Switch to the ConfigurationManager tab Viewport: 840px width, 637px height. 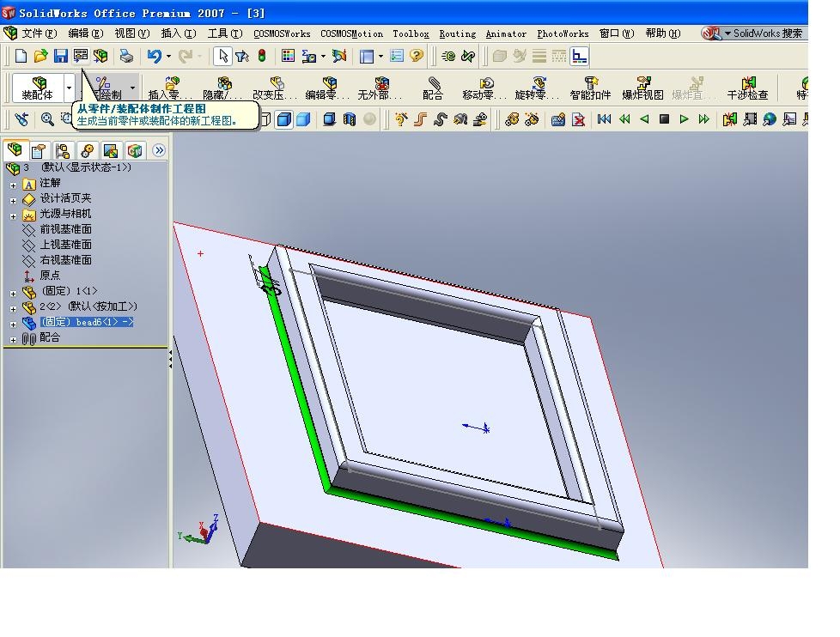[62, 150]
